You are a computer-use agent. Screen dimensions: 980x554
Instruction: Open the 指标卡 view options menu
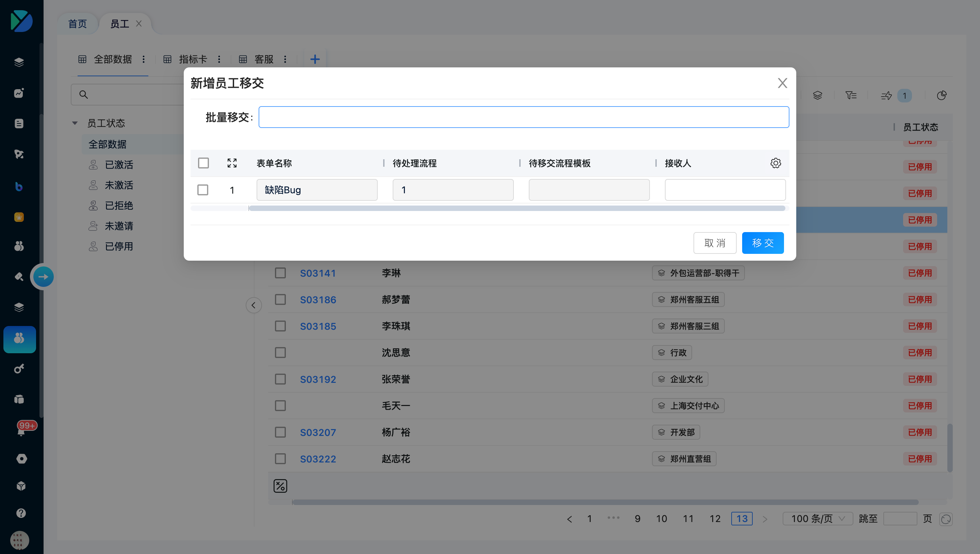(219, 59)
